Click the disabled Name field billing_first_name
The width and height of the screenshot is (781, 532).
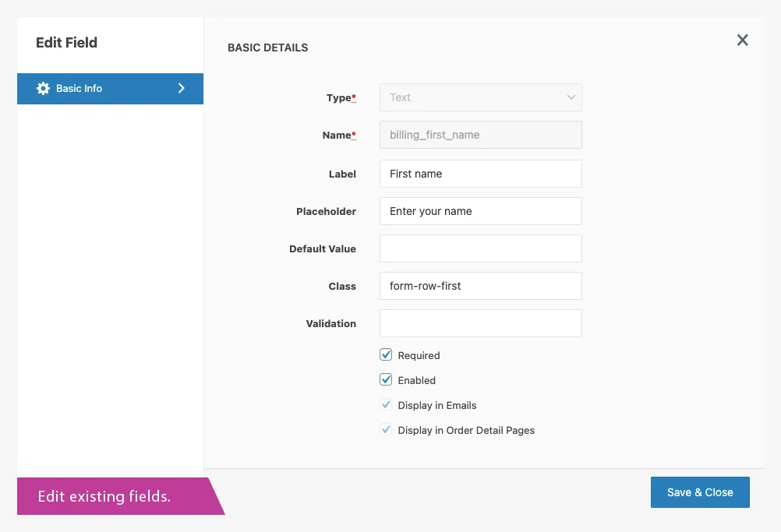[x=480, y=135]
